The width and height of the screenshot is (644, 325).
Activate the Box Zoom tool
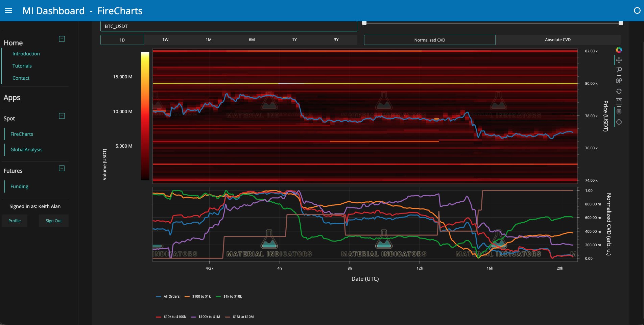(619, 70)
